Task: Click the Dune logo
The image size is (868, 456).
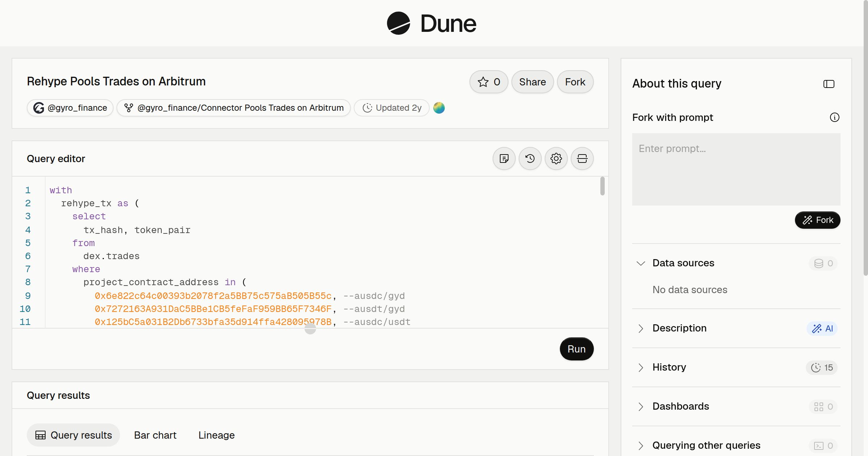Action: tap(431, 23)
